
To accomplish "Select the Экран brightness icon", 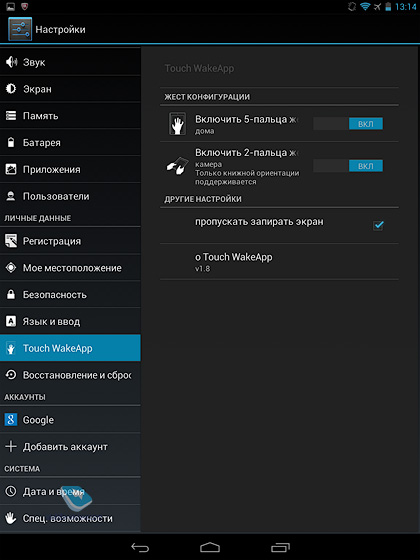I will [x=11, y=89].
